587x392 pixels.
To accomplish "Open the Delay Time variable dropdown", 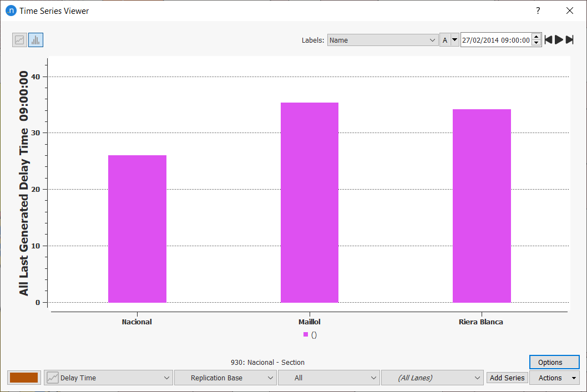I will [x=109, y=378].
